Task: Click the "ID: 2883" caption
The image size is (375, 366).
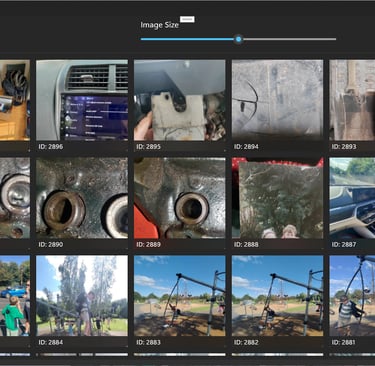Action: [148, 342]
